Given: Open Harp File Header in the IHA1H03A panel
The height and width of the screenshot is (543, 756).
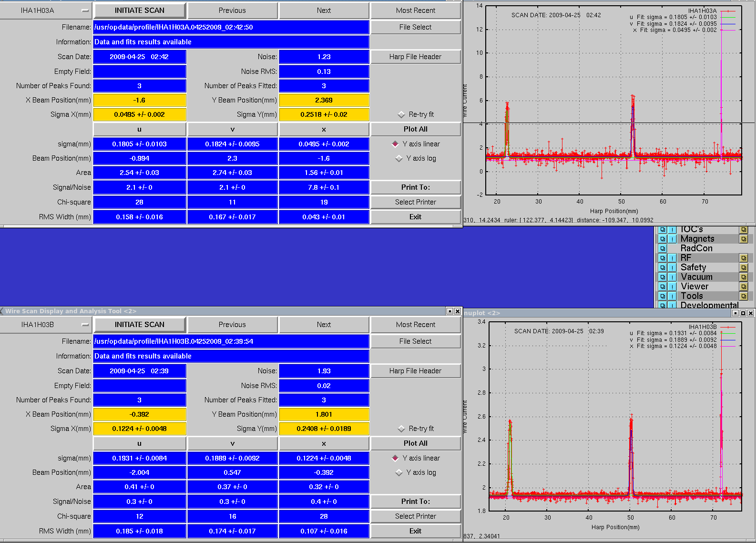Looking at the screenshot, I should [416, 57].
